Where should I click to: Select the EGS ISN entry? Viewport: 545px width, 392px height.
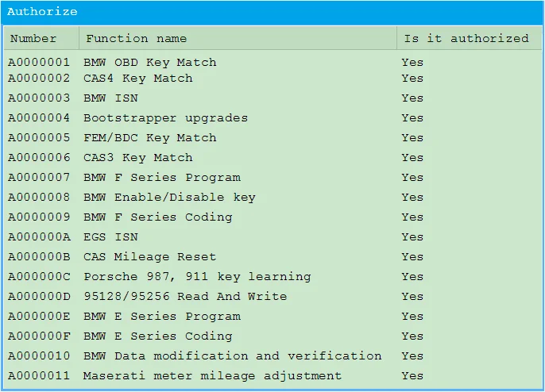pos(110,237)
